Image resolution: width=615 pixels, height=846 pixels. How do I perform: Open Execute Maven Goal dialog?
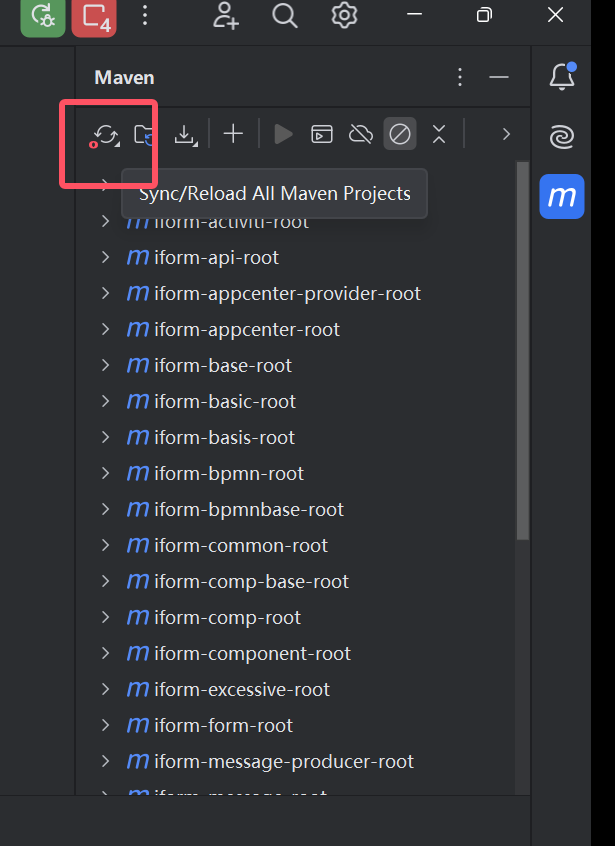click(322, 134)
